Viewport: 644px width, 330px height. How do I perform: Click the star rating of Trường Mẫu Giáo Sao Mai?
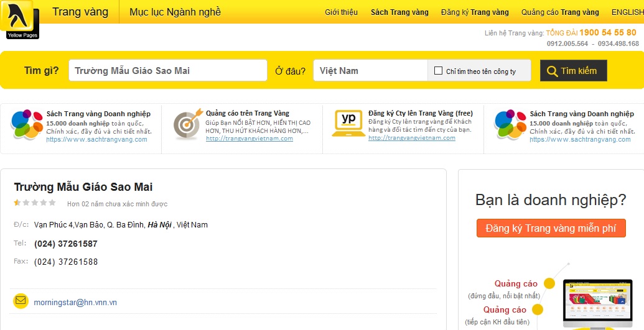(35, 203)
